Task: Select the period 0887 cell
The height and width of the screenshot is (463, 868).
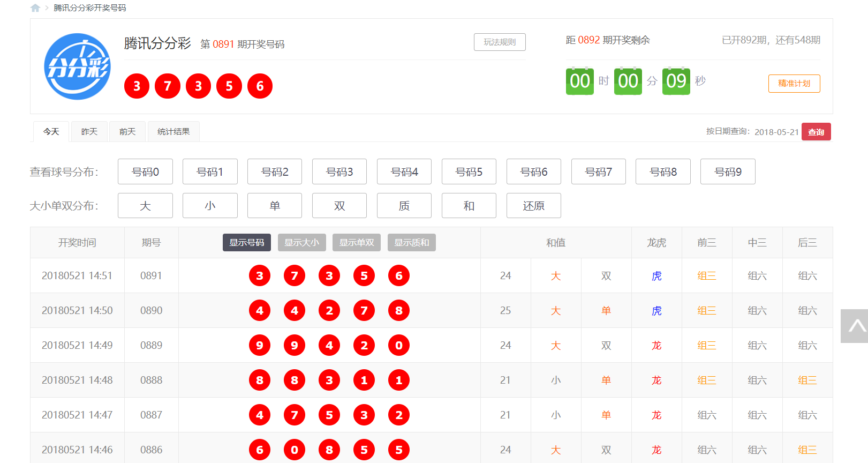Action: pyautogui.click(x=152, y=415)
